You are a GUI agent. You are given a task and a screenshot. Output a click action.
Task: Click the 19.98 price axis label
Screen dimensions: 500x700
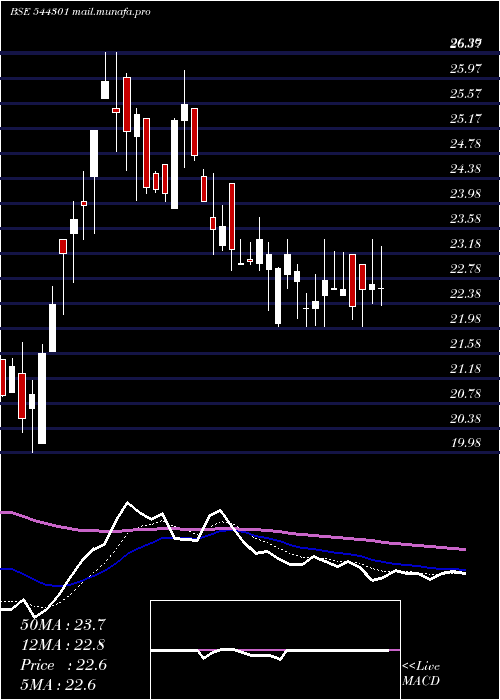point(465,443)
